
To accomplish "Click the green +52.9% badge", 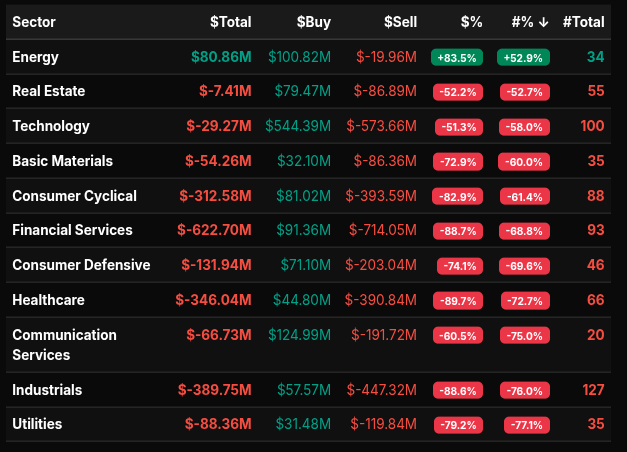I will click(523, 58).
